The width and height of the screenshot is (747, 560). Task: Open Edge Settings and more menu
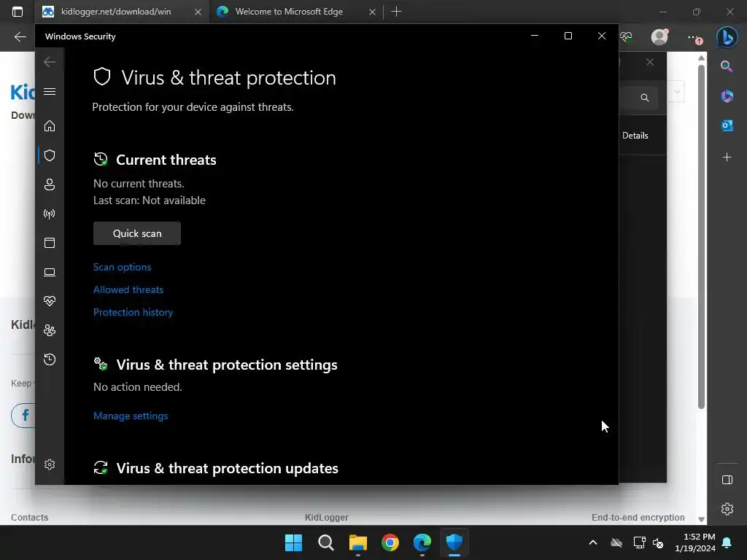point(695,38)
